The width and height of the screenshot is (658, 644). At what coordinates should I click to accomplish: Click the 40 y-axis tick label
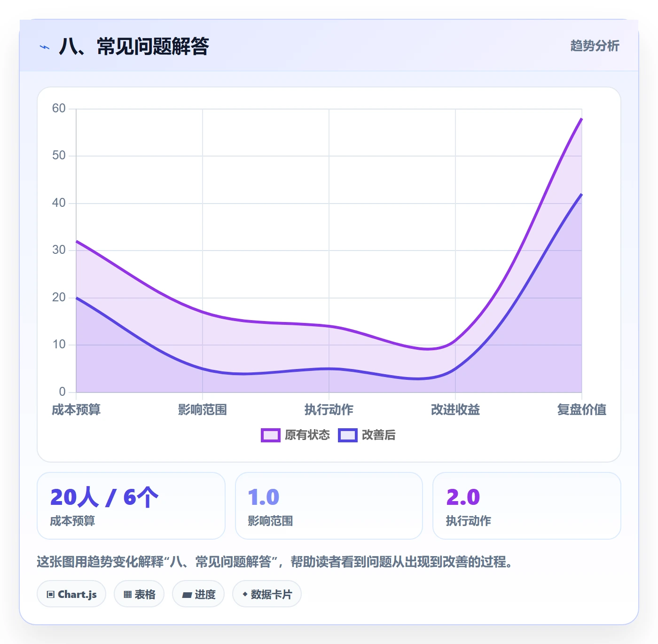click(x=59, y=203)
